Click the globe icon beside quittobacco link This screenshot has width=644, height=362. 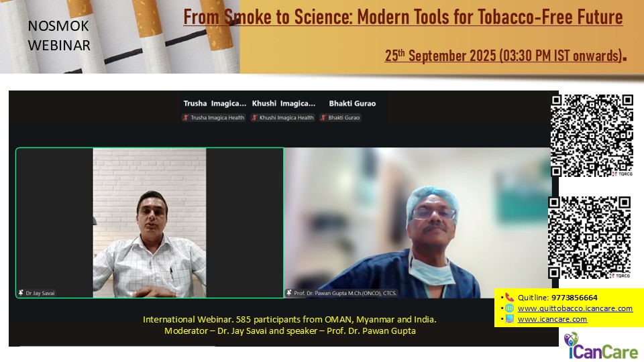click(x=510, y=308)
